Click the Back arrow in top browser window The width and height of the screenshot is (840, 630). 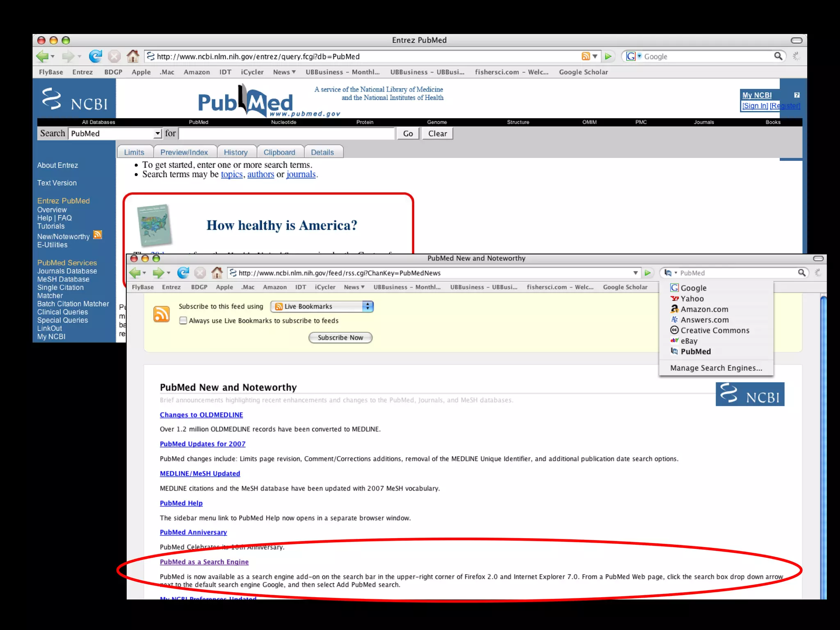(x=42, y=56)
